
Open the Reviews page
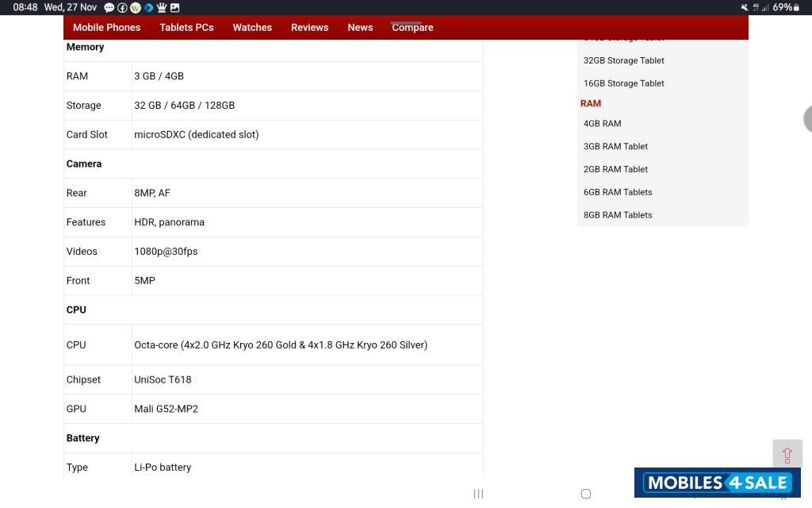pyautogui.click(x=309, y=27)
